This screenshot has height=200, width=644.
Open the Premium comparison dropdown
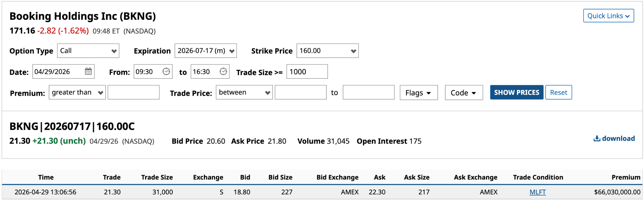coord(77,92)
